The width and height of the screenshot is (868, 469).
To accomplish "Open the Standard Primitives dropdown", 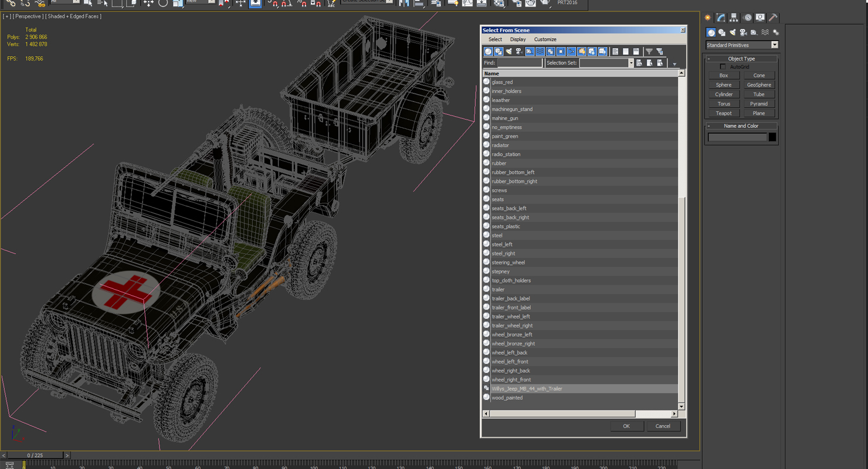I will [742, 45].
